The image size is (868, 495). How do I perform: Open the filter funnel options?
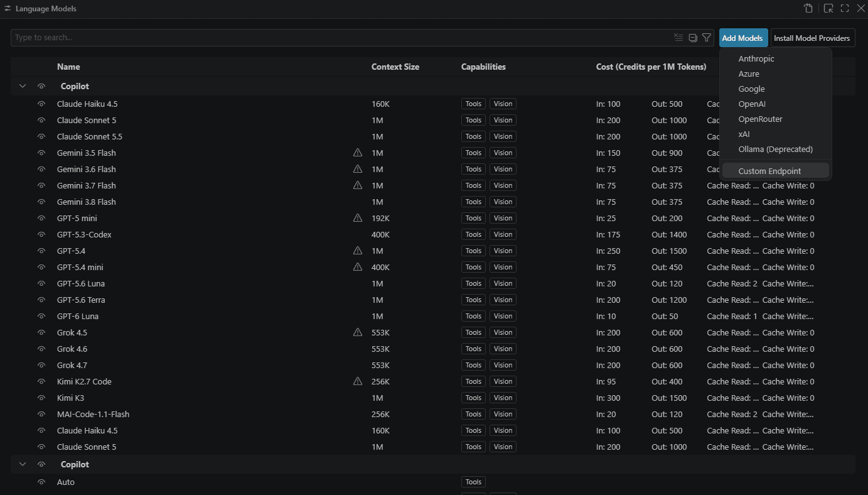coord(707,38)
